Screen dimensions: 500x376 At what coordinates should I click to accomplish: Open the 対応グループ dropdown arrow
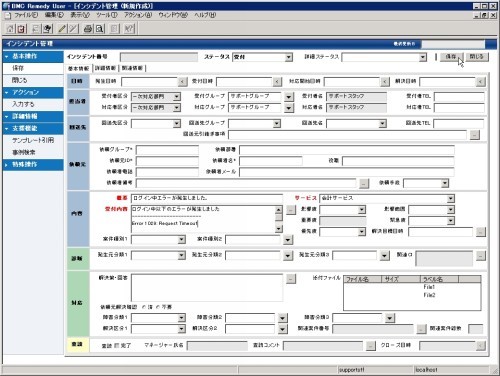point(289,108)
